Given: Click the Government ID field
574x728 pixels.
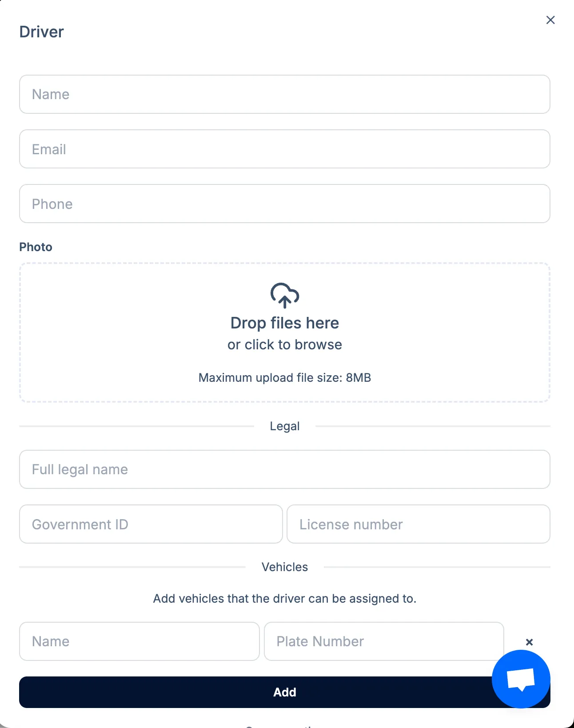Looking at the screenshot, I should click(x=151, y=524).
